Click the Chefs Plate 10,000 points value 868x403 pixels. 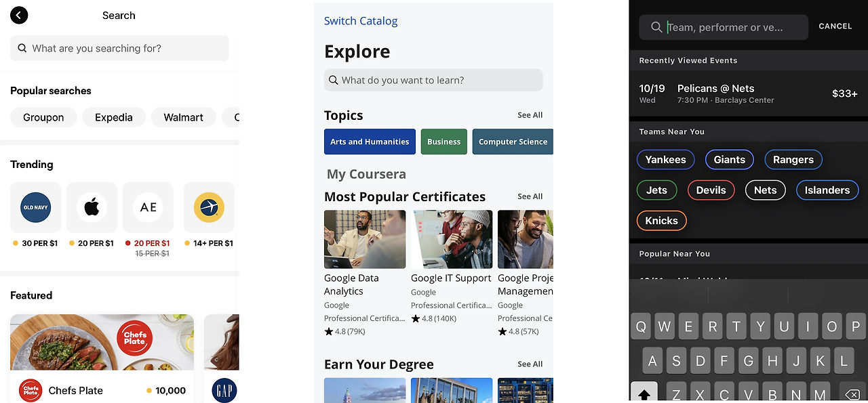[171, 391]
